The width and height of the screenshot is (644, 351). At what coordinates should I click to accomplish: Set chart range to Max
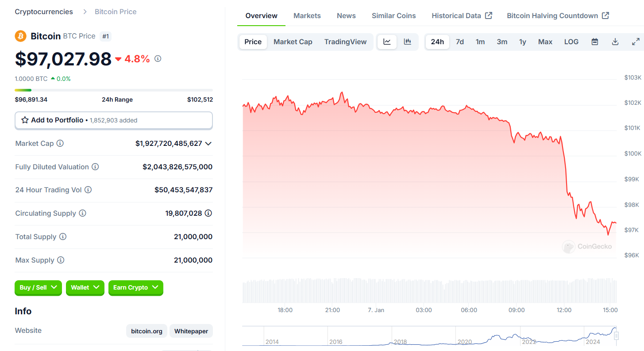click(545, 42)
